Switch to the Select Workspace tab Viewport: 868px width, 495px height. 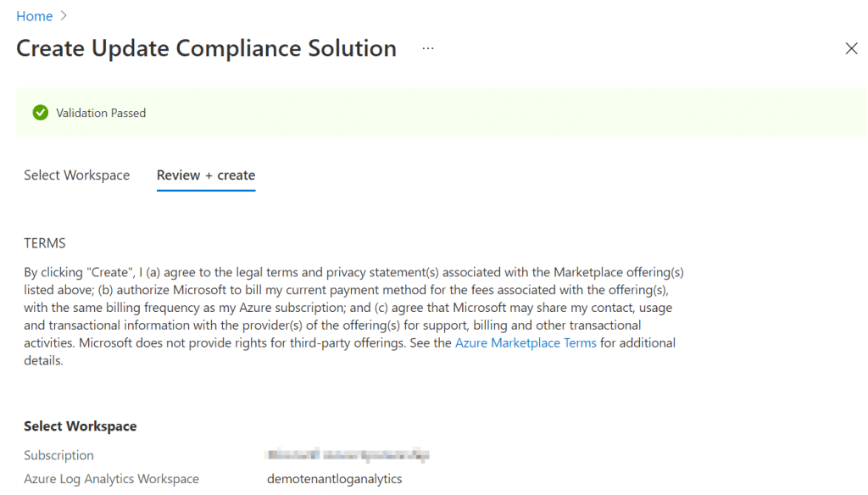(x=76, y=175)
